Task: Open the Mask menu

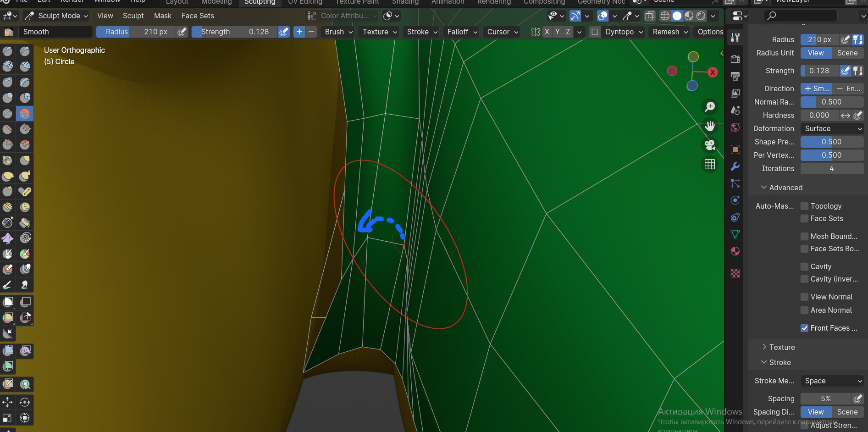Action: pos(162,16)
